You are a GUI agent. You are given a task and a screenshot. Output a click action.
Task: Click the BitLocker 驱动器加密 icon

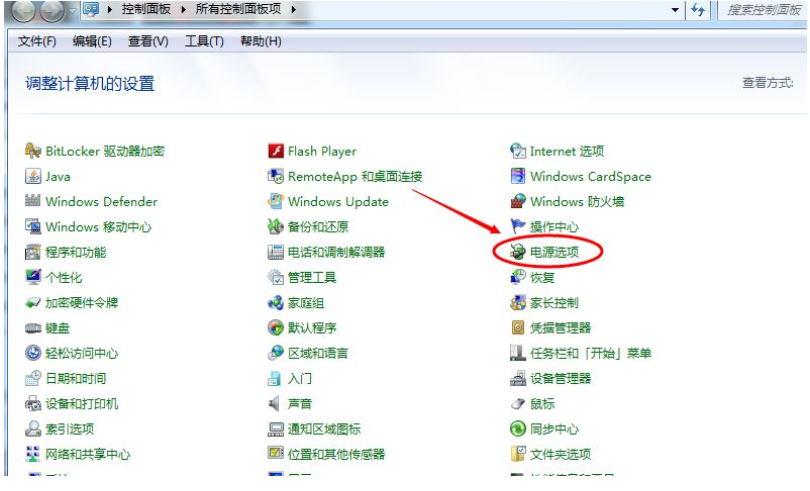coord(33,152)
